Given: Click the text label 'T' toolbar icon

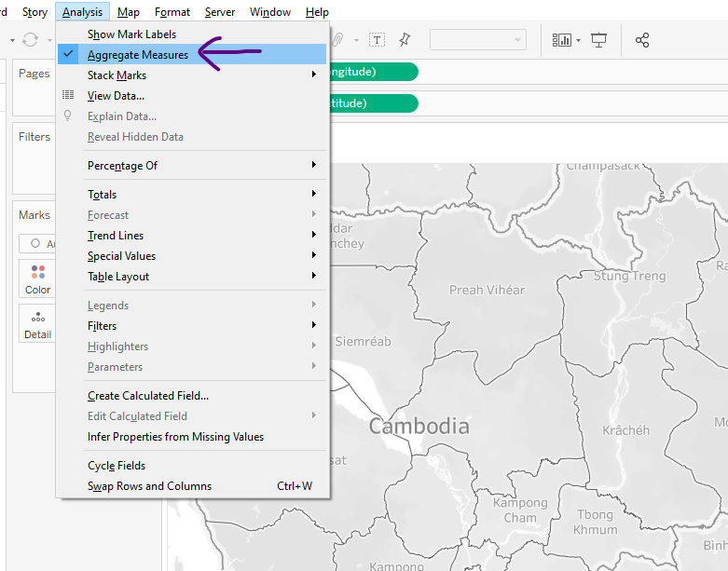Looking at the screenshot, I should tap(377, 40).
